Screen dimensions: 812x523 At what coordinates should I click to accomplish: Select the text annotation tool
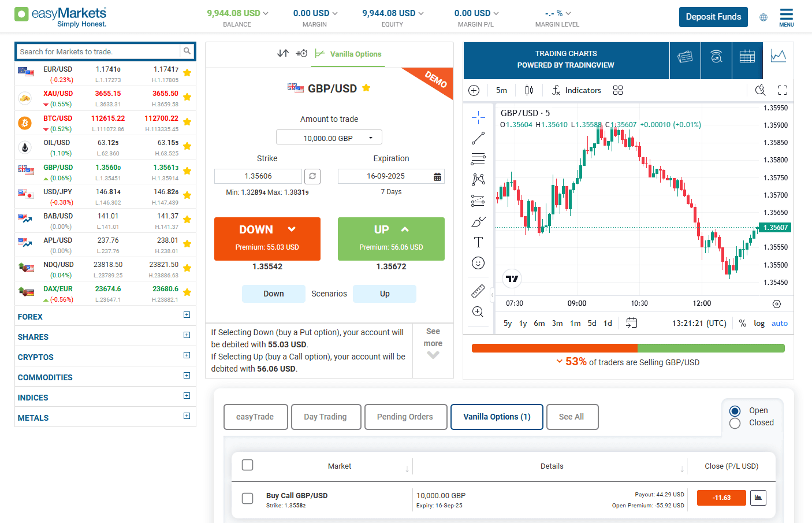[478, 242]
